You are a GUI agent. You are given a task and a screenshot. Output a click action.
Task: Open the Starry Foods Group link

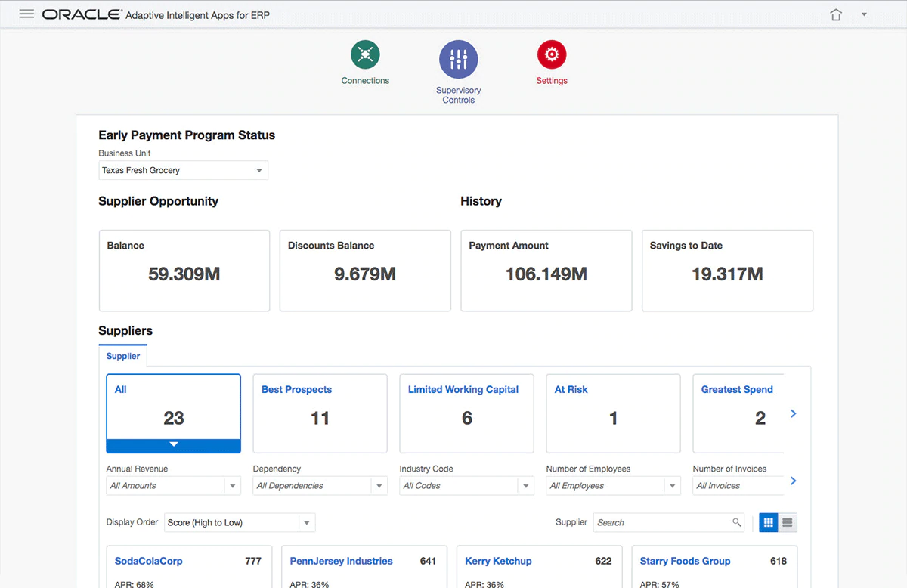[x=685, y=561]
